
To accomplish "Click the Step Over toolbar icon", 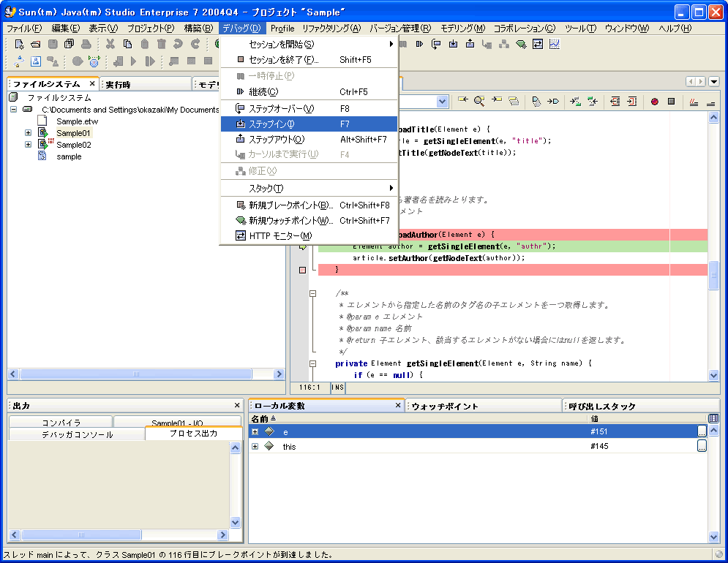I will click(x=436, y=44).
